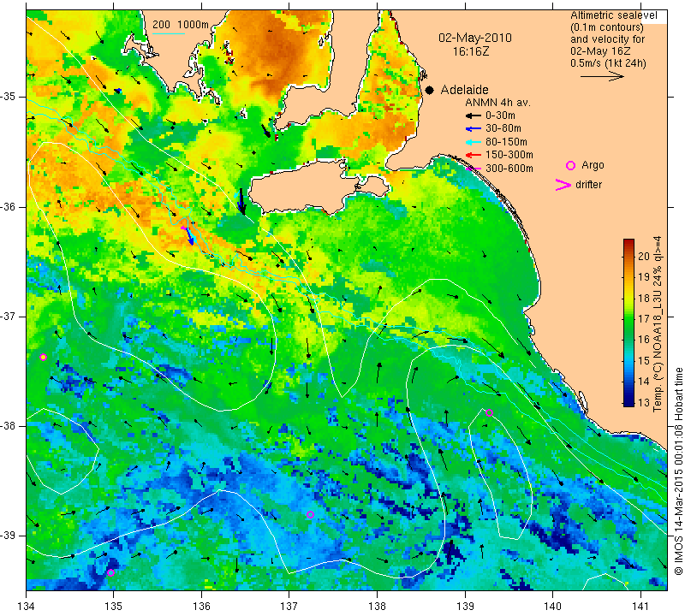Click the vertical 'Temp. (°C) NOAA18_L3U' label
The height and width of the screenshot is (616, 685).
[x=658, y=324]
